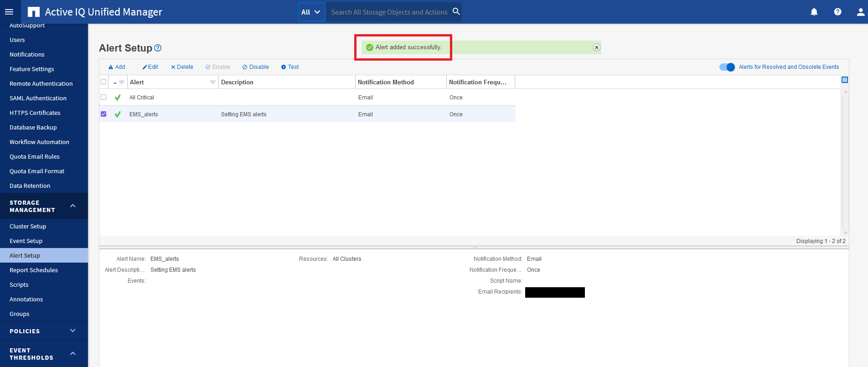
Task: Open the Alert column filter icon
Action: (212, 83)
